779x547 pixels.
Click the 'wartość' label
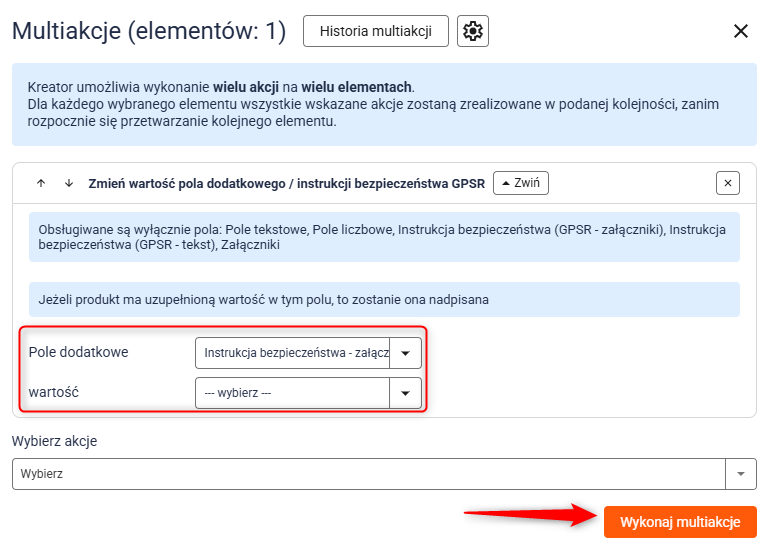tap(57, 392)
